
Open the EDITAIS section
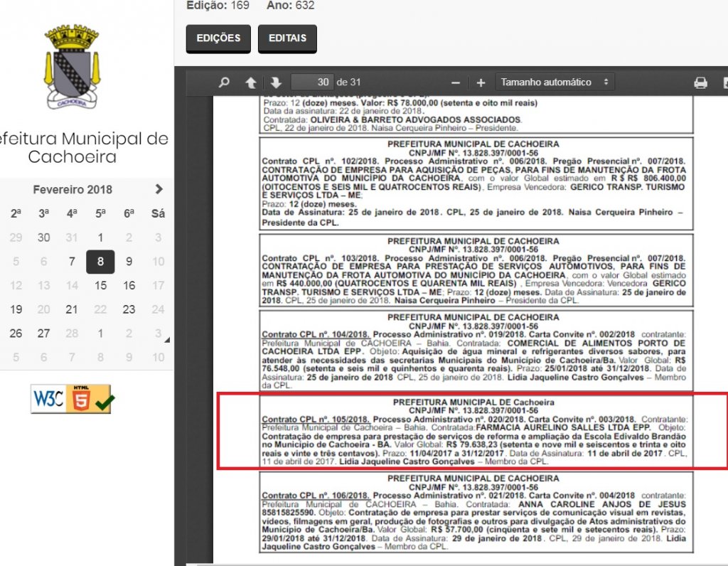pyautogui.click(x=287, y=38)
